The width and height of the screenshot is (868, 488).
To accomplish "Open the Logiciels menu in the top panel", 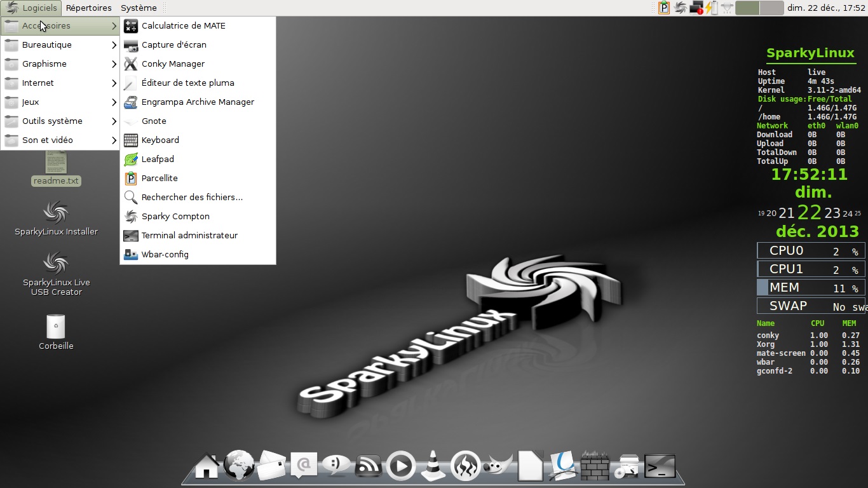I will 31,8.
